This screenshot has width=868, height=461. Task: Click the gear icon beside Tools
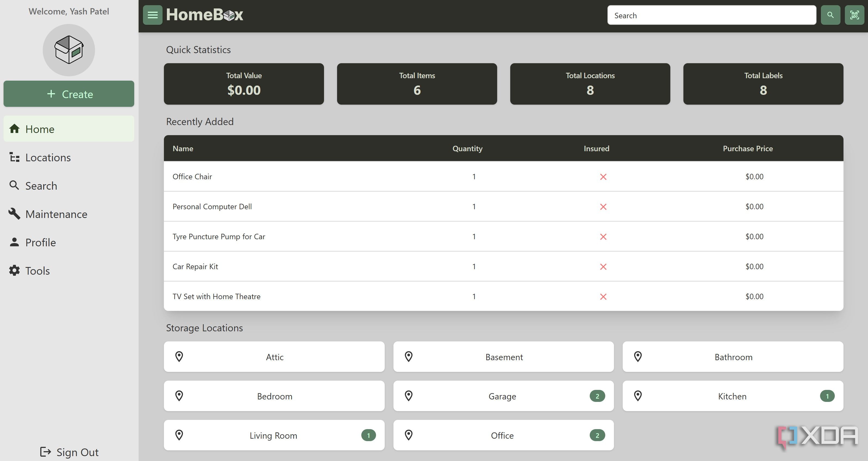pos(14,271)
